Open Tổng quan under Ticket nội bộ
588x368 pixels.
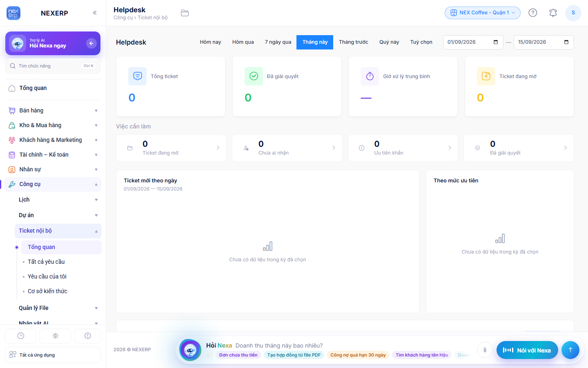coord(61,247)
